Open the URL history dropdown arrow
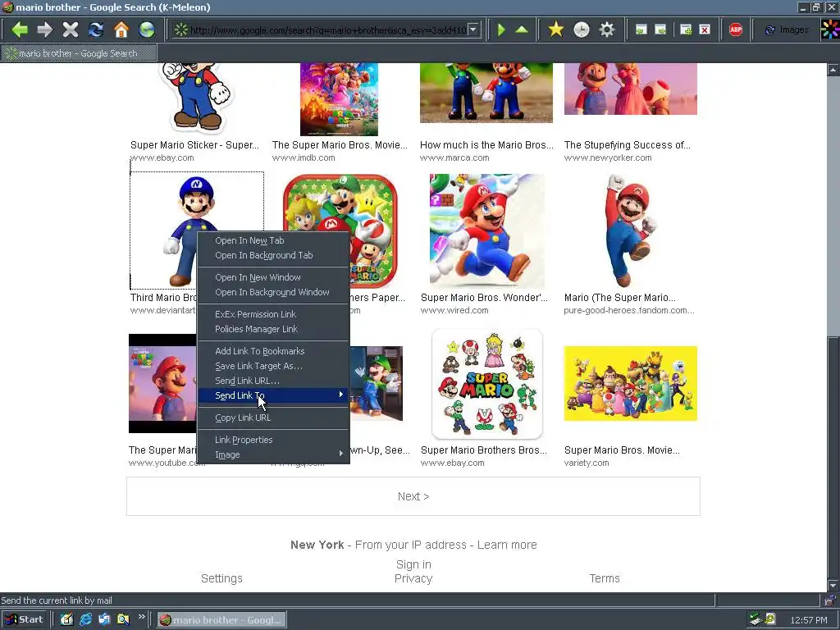This screenshot has height=630, width=840. point(473,30)
